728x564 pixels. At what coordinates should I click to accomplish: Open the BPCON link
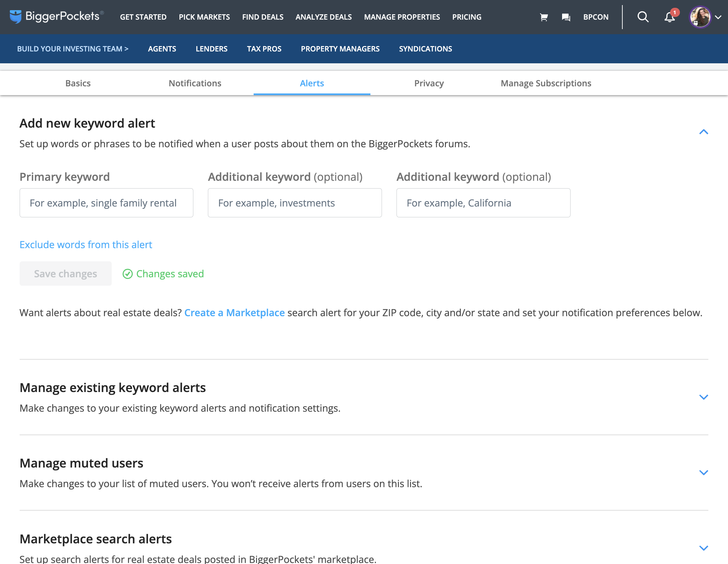596,17
